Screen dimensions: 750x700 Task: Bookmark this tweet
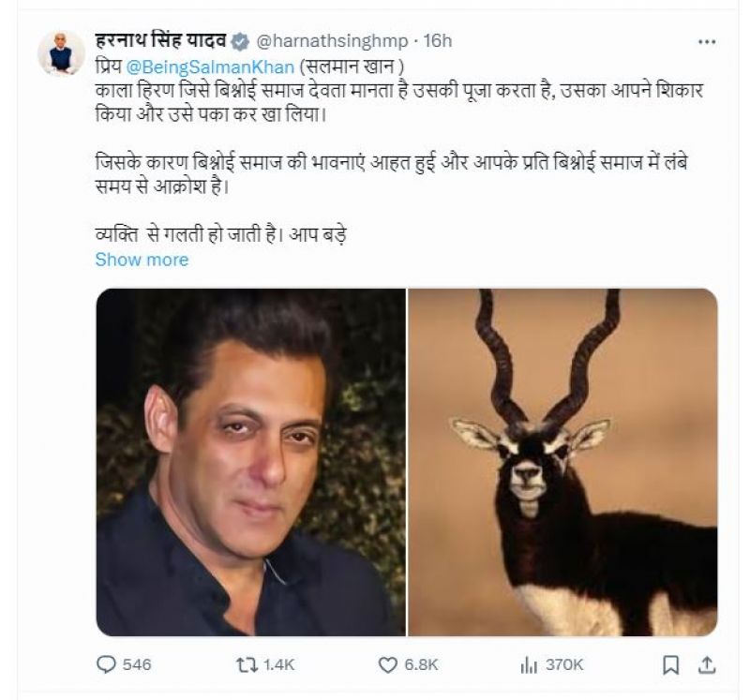pos(671,664)
